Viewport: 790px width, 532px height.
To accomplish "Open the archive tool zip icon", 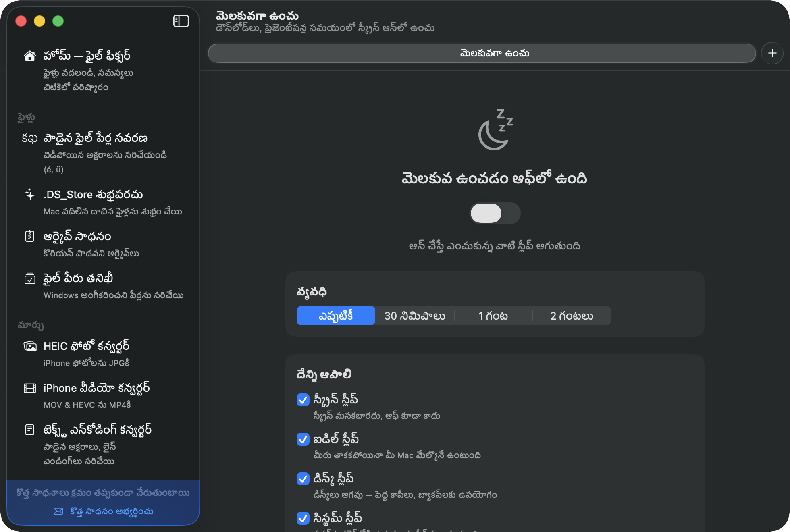I will [29, 236].
